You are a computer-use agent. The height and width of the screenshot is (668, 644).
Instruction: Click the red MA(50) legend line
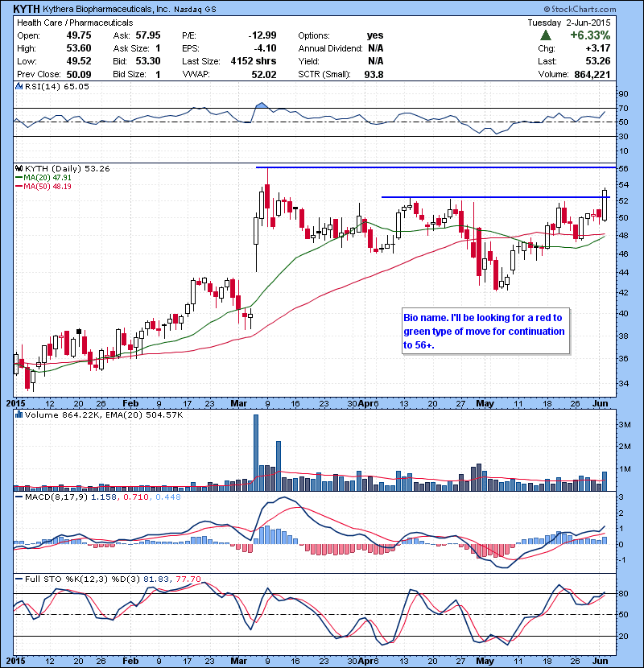tap(19, 187)
